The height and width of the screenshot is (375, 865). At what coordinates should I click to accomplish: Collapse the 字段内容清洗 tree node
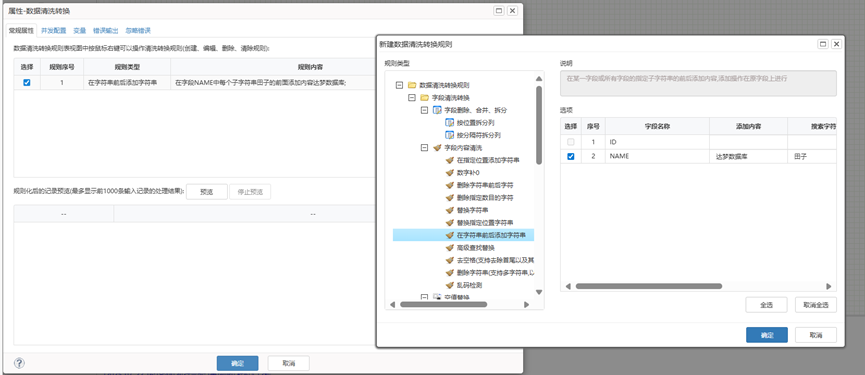tap(424, 148)
